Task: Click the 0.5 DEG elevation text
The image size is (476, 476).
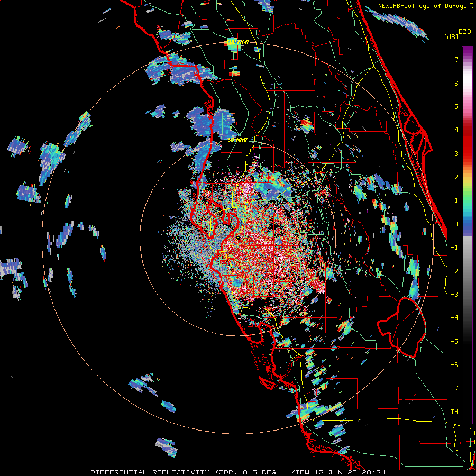Action: point(260,472)
